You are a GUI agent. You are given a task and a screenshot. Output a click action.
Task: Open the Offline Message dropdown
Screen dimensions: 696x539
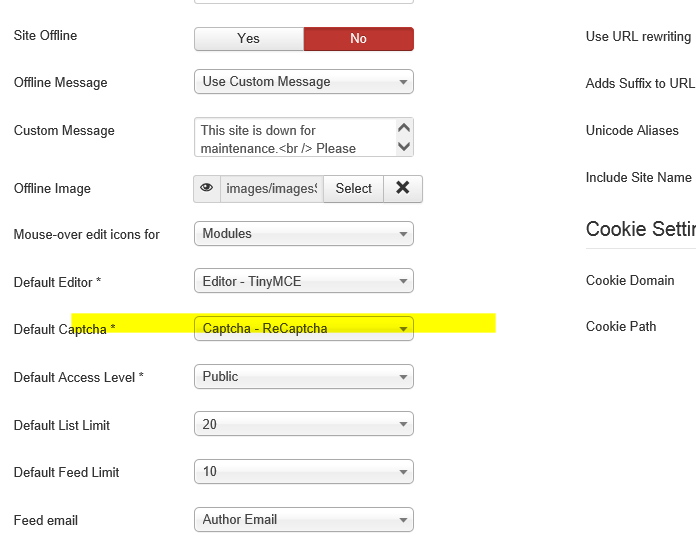(x=303, y=82)
